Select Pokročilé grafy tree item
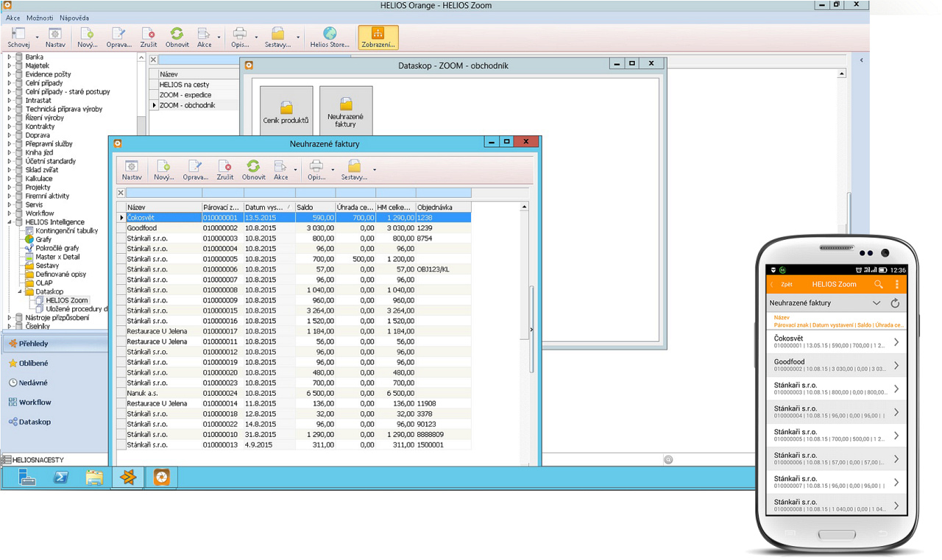 57,248
